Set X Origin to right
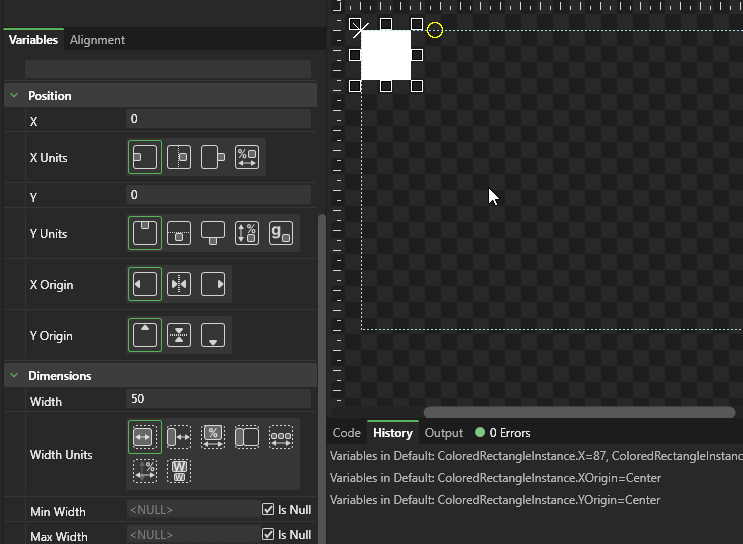743x544 pixels. pos(213,285)
